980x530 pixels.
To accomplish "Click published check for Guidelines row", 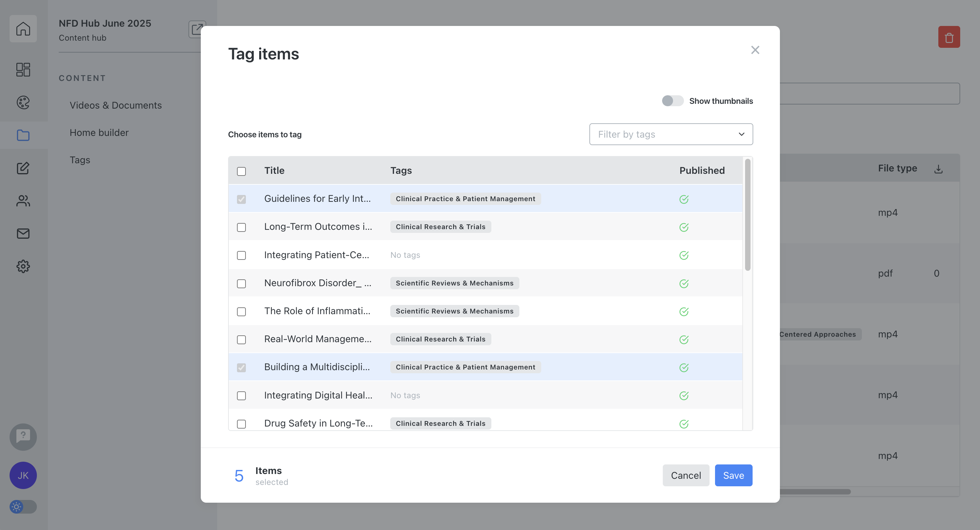I will [684, 199].
